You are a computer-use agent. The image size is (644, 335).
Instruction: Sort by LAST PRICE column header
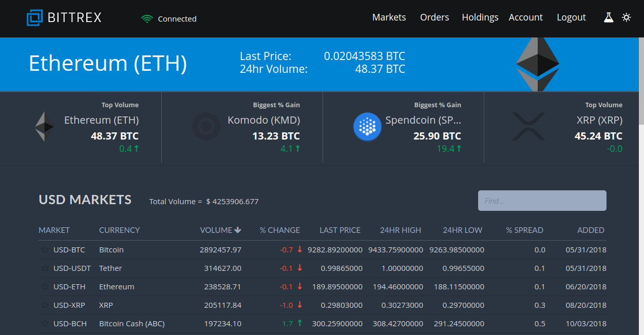340,230
